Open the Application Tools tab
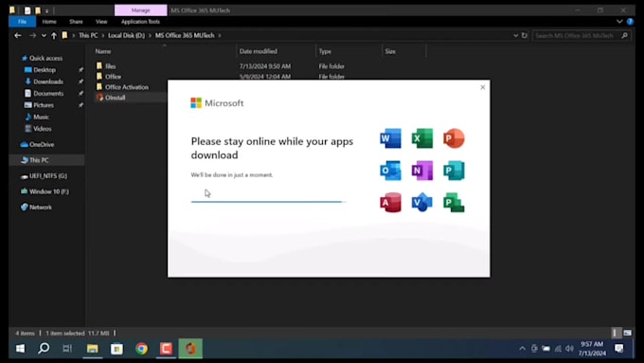This screenshot has height=363, width=644. [140, 22]
